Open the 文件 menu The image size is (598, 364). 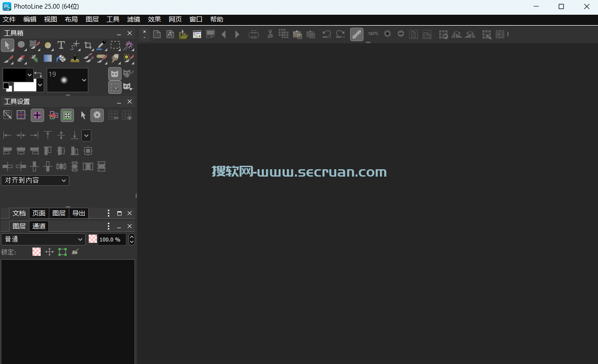pyautogui.click(x=9, y=19)
